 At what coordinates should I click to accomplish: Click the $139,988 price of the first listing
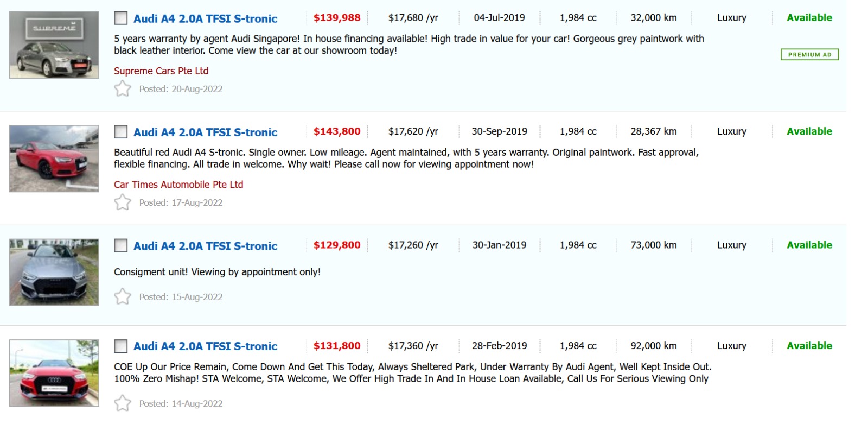coord(337,18)
